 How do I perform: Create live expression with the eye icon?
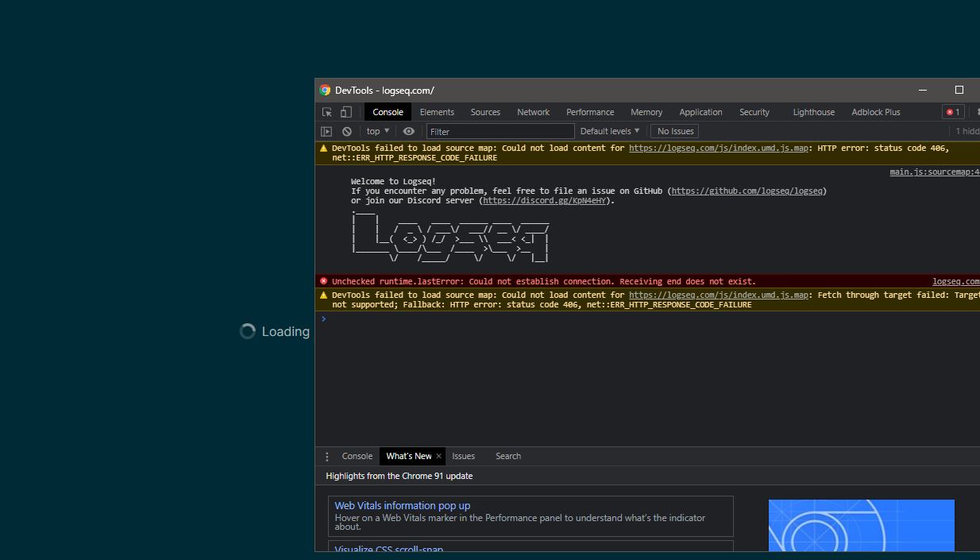(409, 131)
